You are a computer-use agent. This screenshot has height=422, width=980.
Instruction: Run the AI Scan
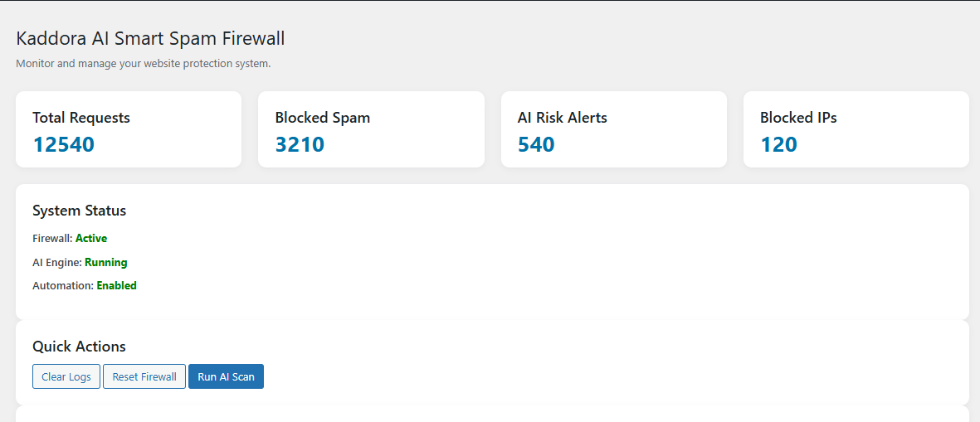[x=227, y=376]
